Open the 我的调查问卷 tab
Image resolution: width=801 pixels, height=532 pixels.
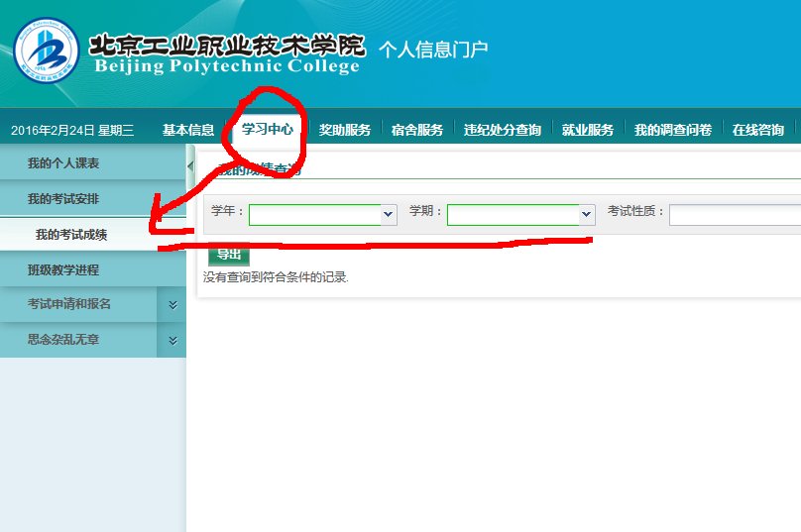click(x=673, y=130)
